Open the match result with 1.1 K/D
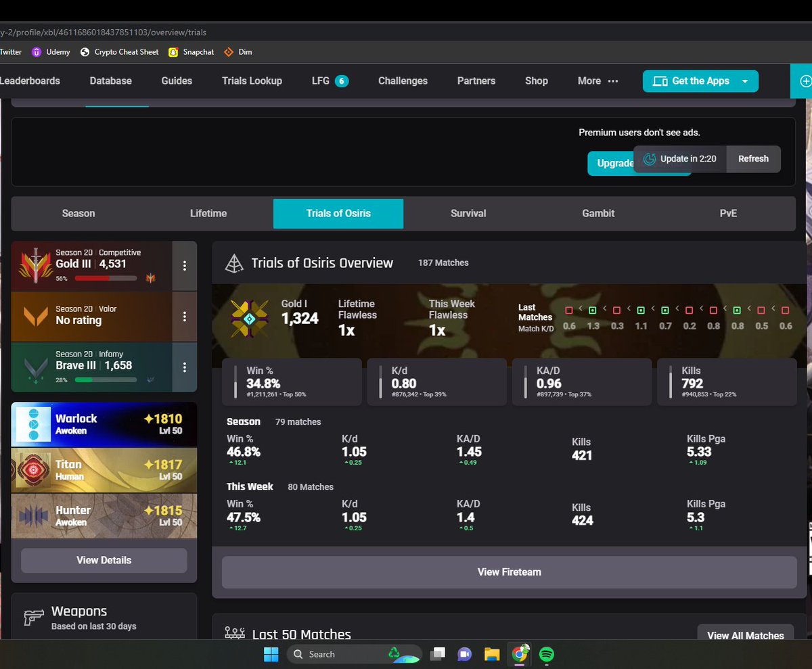This screenshot has width=812, height=669. (641, 310)
